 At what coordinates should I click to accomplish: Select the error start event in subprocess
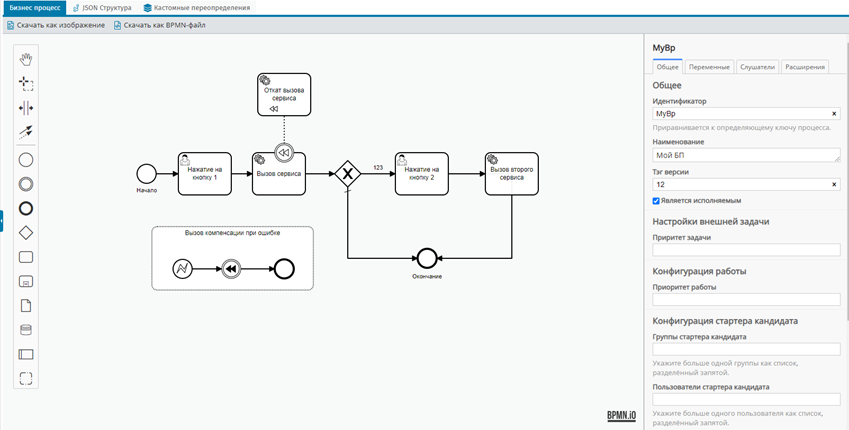[182, 269]
